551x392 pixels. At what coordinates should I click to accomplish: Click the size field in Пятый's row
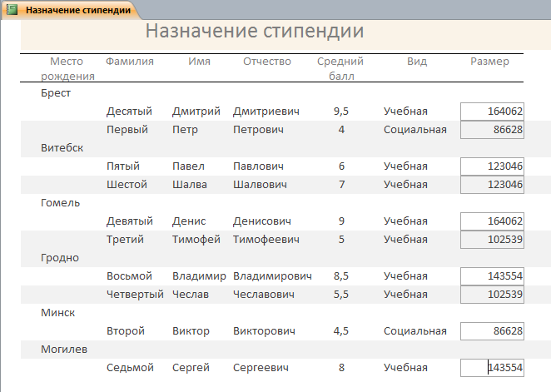click(x=492, y=166)
